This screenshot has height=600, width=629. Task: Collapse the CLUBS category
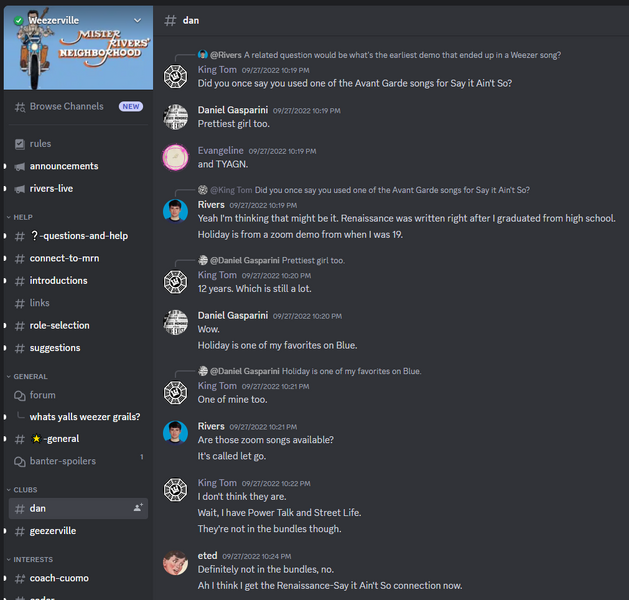tap(22, 490)
